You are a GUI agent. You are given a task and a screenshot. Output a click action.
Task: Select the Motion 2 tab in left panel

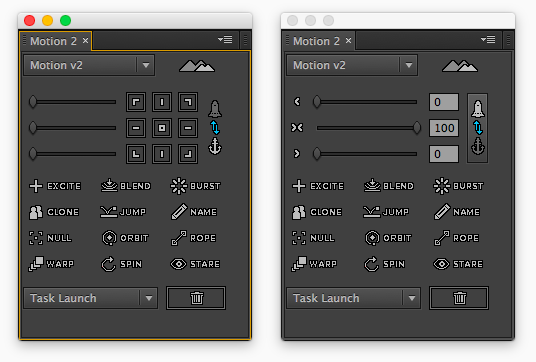56,41
